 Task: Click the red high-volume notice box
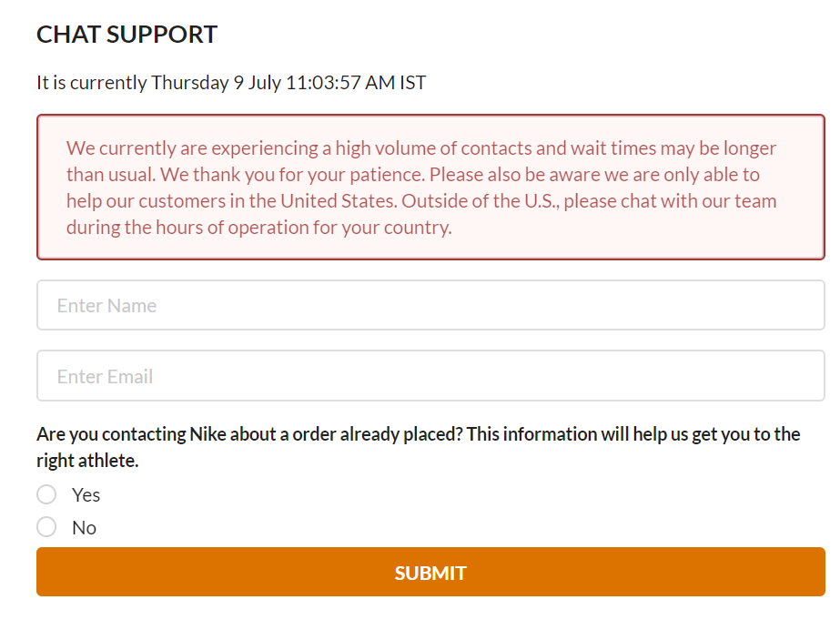pos(430,187)
